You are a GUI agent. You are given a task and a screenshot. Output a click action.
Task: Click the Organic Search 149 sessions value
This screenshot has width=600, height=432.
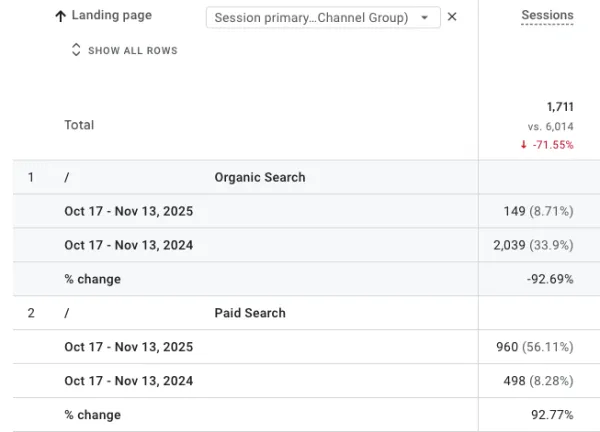(x=514, y=211)
